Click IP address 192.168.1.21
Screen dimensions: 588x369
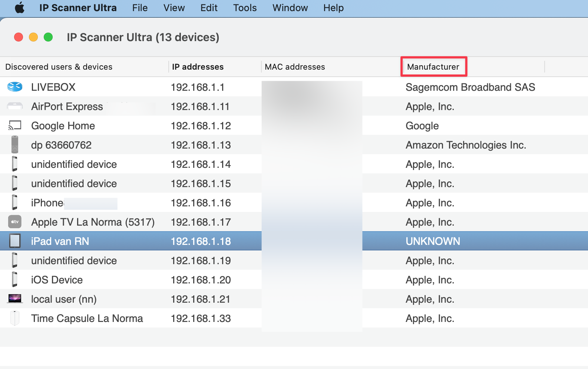(201, 299)
